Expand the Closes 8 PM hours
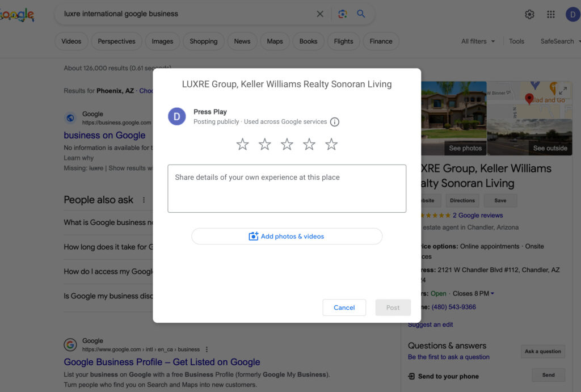 pos(473,293)
